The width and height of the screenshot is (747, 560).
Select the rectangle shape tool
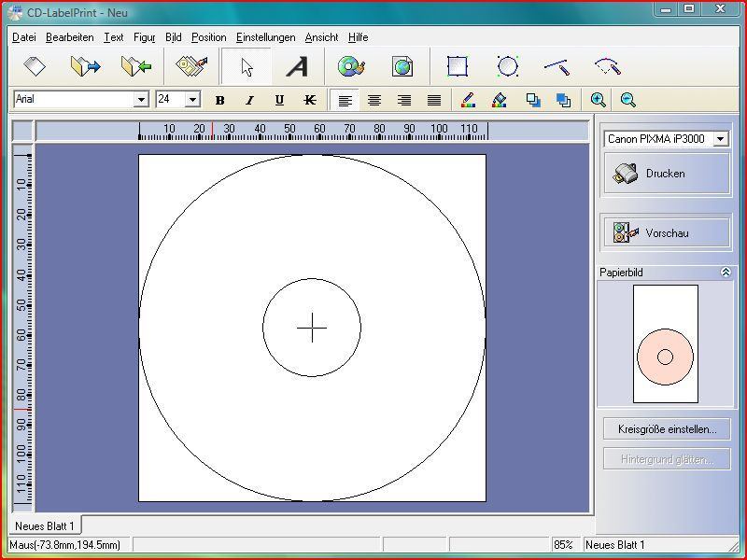(457, 67)
